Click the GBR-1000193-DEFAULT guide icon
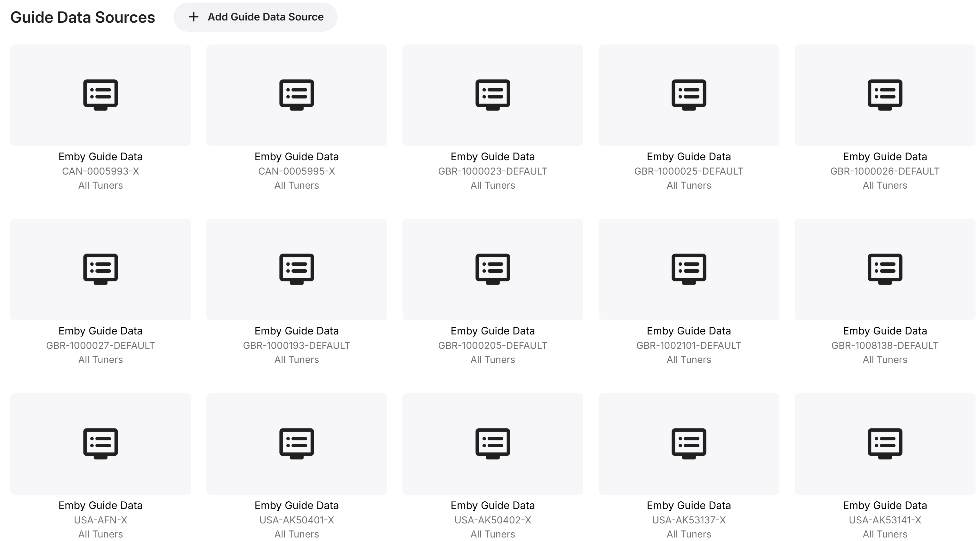The image size is (980, 541). coord(296,269)
